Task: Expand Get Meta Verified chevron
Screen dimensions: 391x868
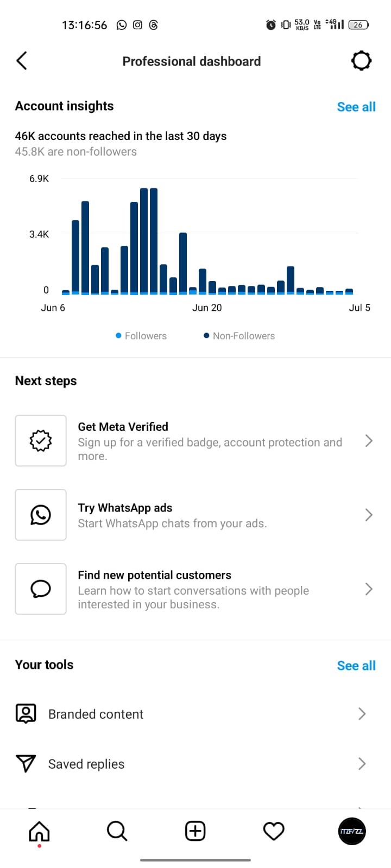Action: pyautogui.click(x=369, y=441)
